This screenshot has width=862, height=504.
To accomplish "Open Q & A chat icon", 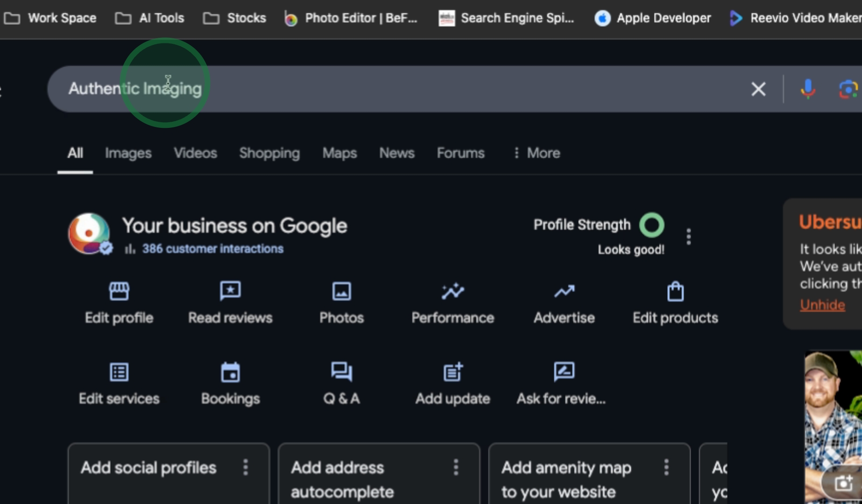I will pos(341,372).
